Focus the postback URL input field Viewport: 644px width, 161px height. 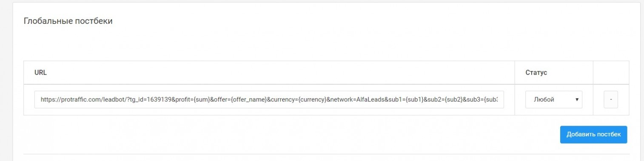269,99
